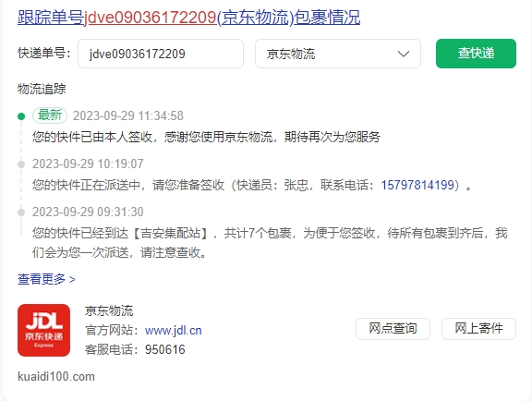This screenshot has width=532, height=401.
Task: Click the 已由本人签收 delivery status message
Action: (206, 137)
